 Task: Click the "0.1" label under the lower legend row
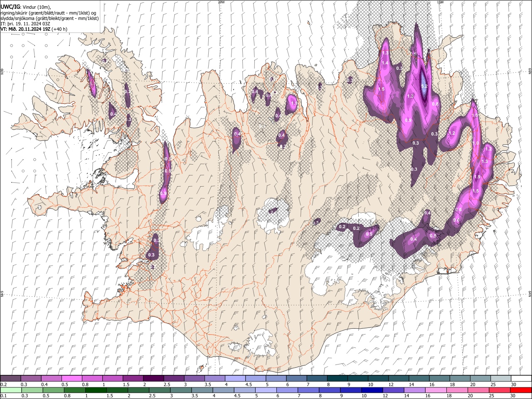(x=3, y=396)
